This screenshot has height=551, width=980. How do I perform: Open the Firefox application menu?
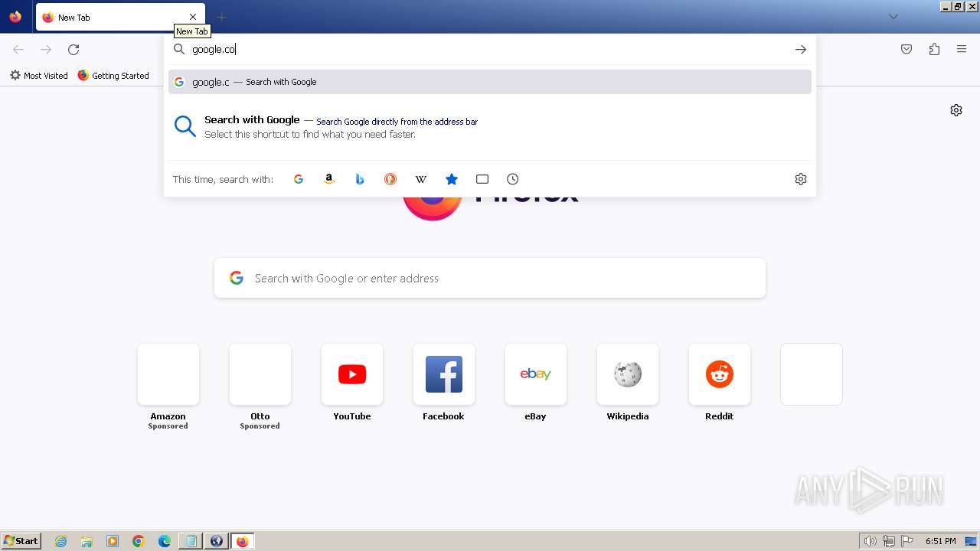pyautogui.click(x=962, y=49)
